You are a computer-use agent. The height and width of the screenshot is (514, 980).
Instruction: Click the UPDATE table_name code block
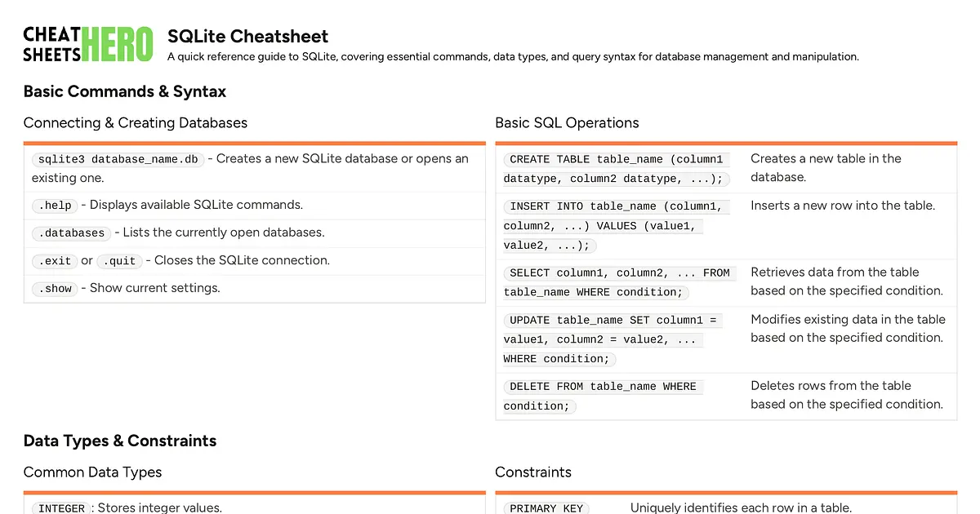[x=612, y=339]
